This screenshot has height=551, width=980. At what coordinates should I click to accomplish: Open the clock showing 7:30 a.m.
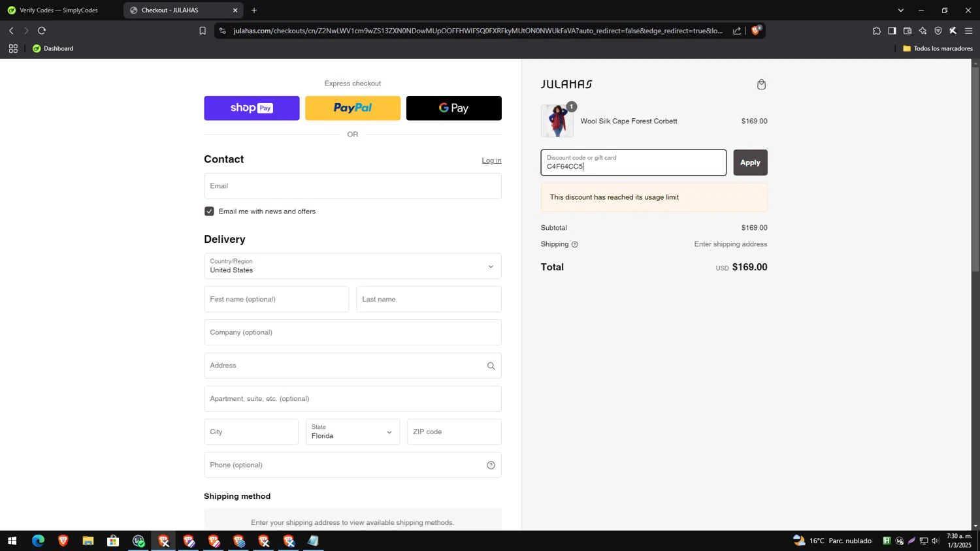pyautogui.click(x=959, y=541)
